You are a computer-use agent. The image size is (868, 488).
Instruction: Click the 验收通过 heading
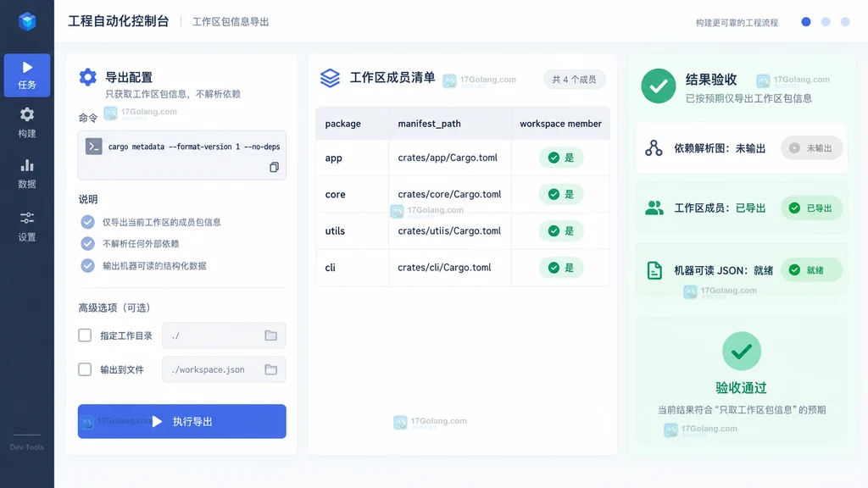point(741,388)
